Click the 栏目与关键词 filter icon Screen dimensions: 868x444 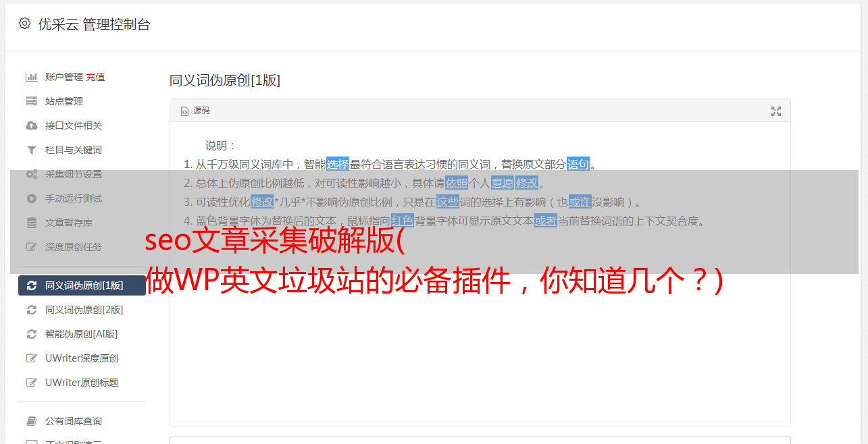(x=31, y=150)
